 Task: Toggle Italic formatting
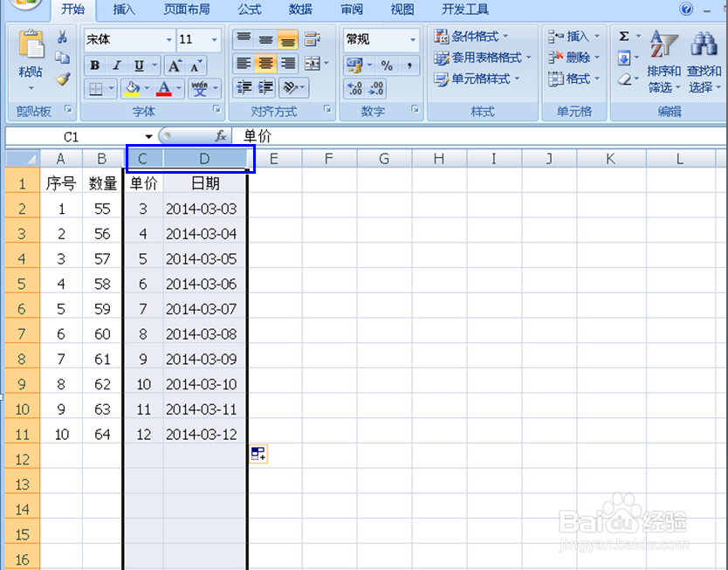point(117,65)
